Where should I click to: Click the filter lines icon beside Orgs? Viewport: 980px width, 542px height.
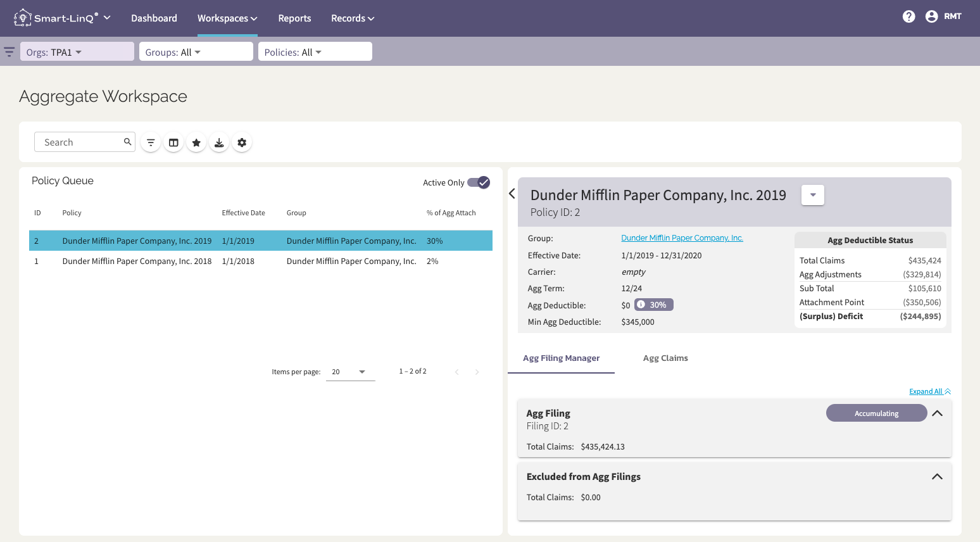point(9,52)
